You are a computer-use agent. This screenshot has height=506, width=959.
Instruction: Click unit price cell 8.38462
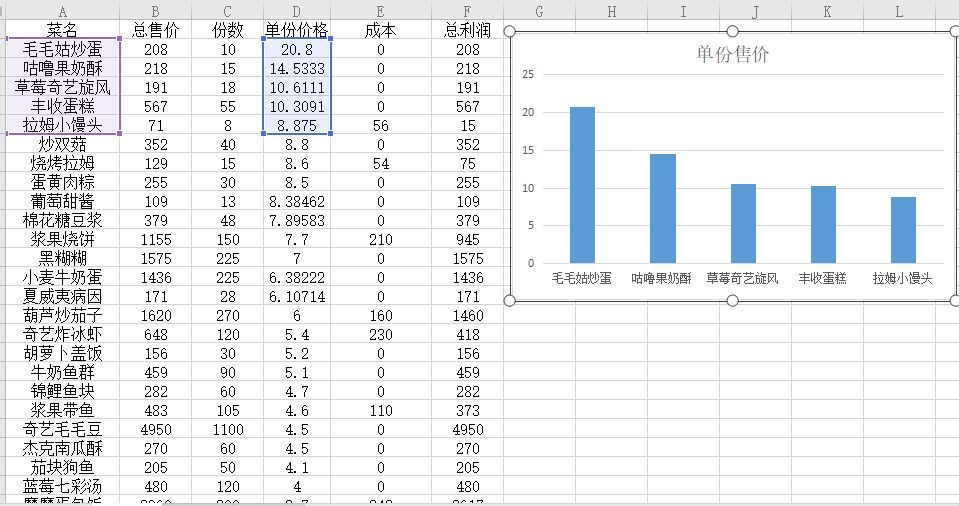pos(297,201)
